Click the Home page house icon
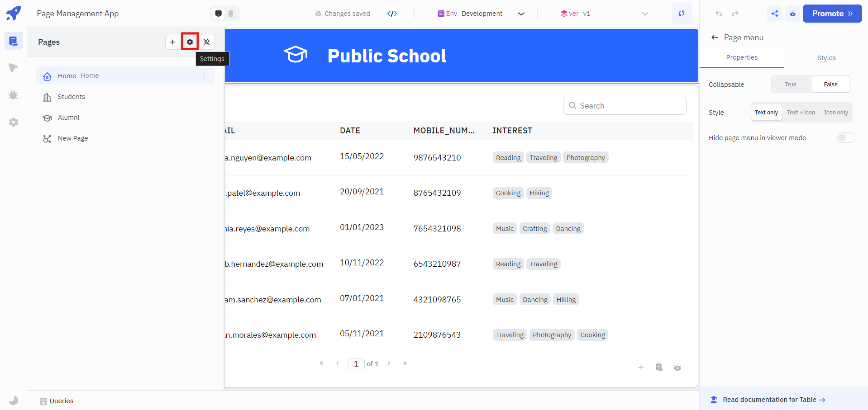The width and height of the screenshot is (868, 410). click(47, 76)
